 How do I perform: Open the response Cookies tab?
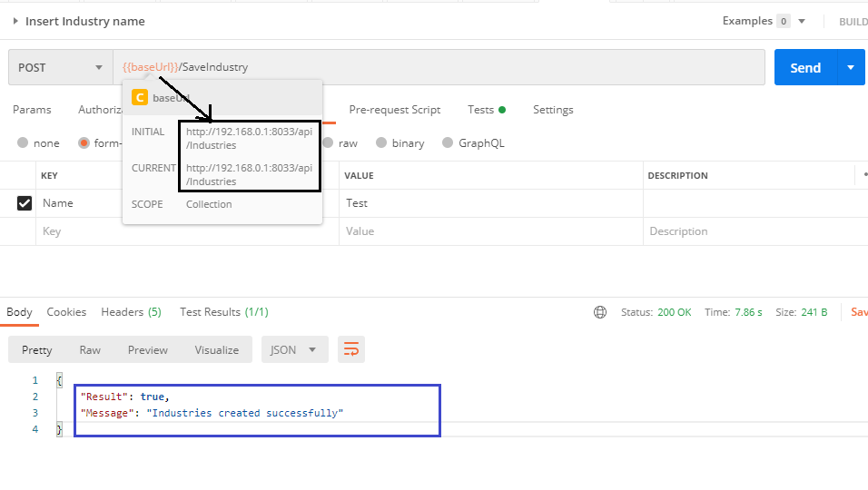66,312
